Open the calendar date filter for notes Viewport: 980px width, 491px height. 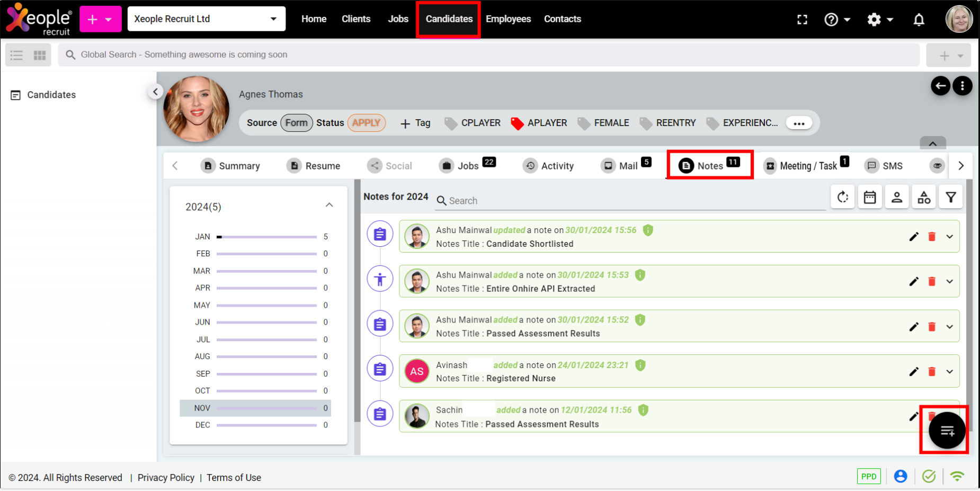point(870,197)
